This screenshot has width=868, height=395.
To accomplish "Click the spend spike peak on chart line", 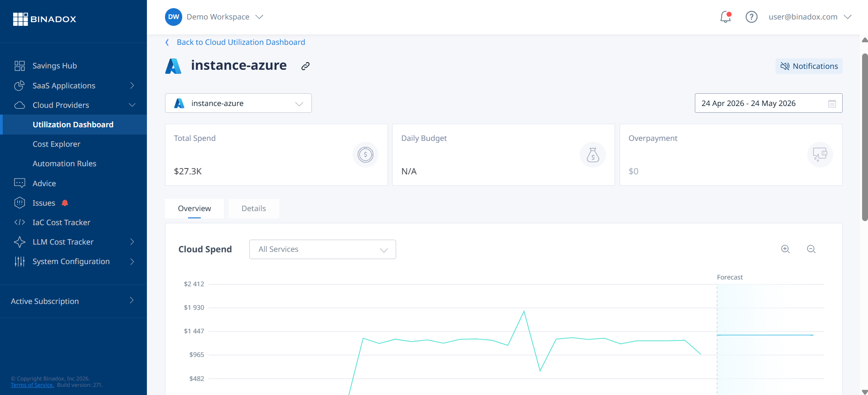I will (524, 311).
